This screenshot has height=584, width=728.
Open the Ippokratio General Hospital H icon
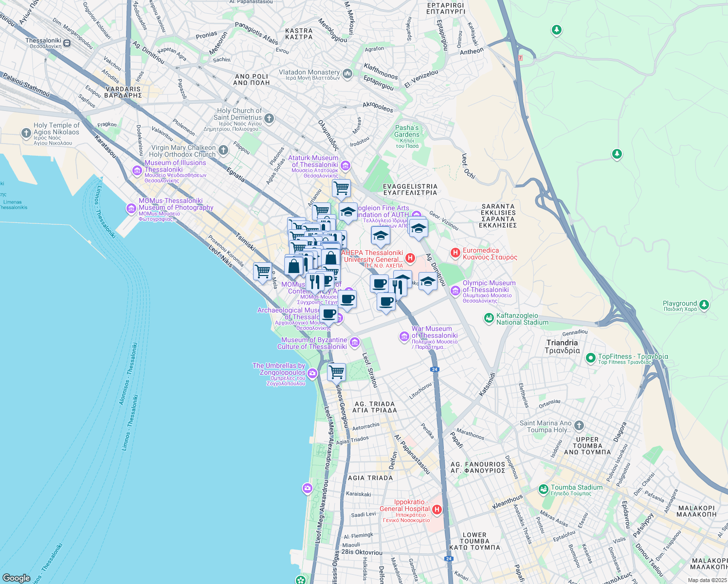click(437, 510)
